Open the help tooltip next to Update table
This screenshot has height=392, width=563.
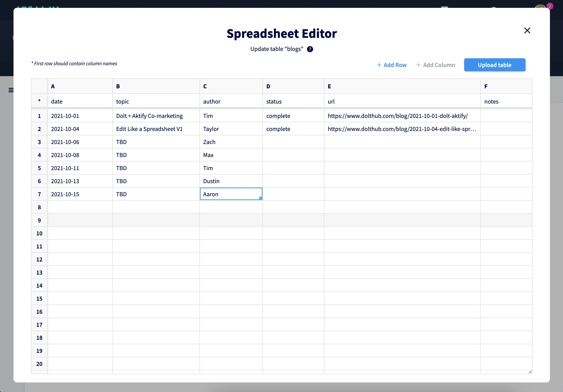pos(310,49)
